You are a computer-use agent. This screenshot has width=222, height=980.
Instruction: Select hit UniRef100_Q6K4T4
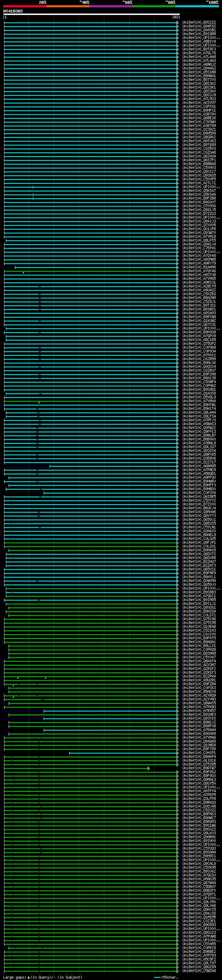click(199, 661)
